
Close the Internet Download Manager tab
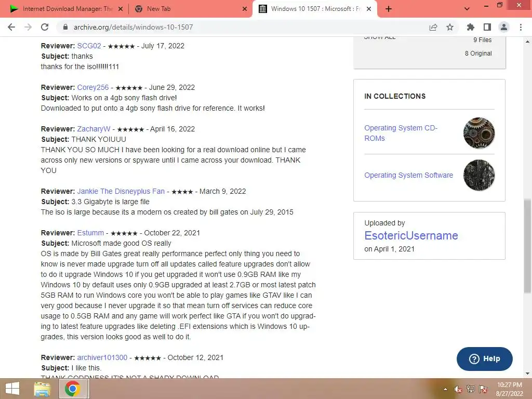121,9
